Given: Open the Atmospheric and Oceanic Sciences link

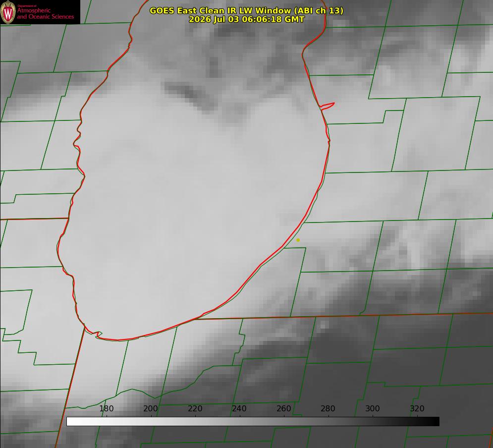Looking at the screenshot, I should coord(45,13).
